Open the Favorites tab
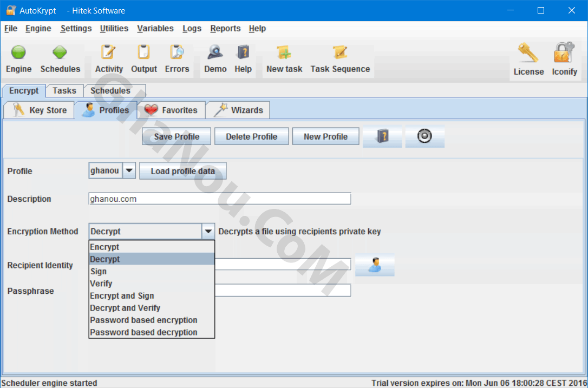The width and height of the screenshot is (588, 388). [171, 110]
